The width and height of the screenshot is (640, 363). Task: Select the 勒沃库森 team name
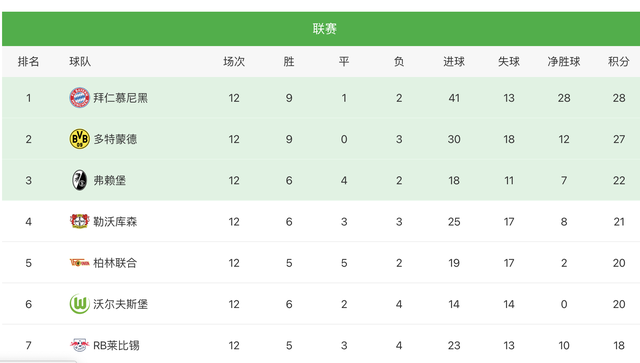pos(115,222)
